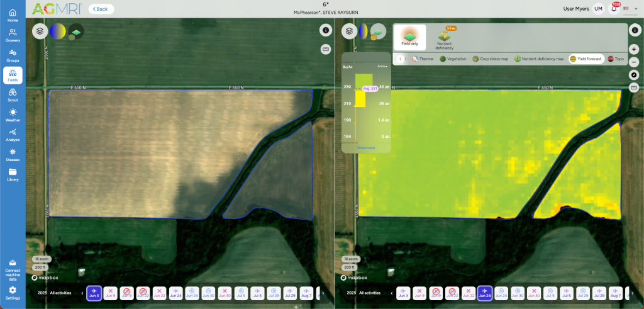The width and height of the screenshot is (644, 309).
Task: Select Jul 5 in the left timeline
Action: [x=257, y=293]
